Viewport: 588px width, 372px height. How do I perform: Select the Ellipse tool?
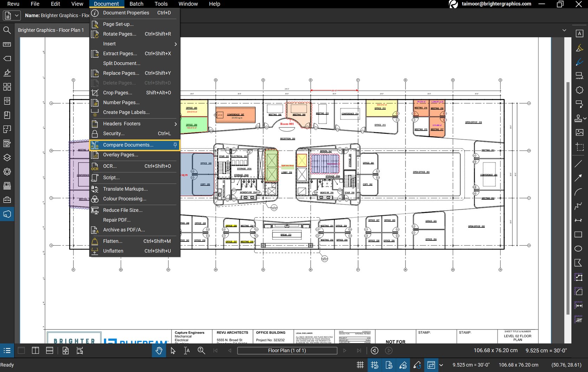coord(578,248)
